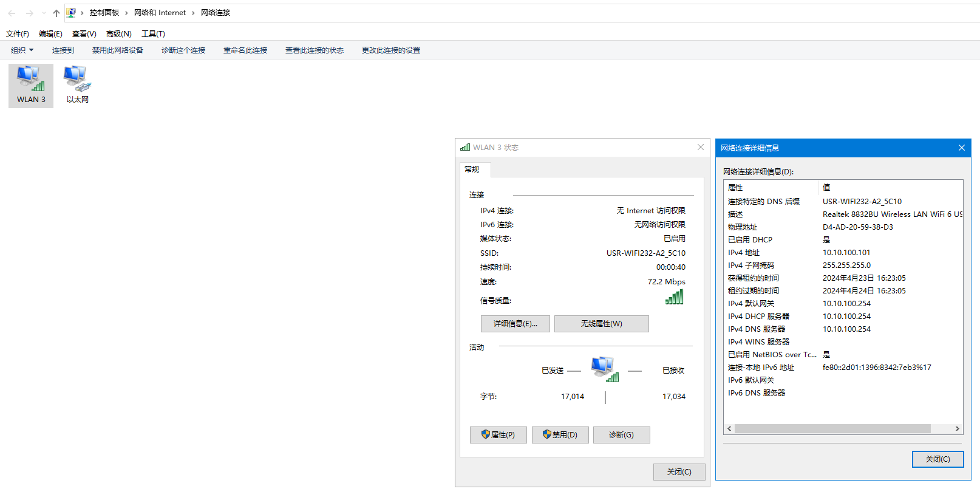Image resolution: width=980 pixels, height=500 pixels.
Task: Click the 禁用(D) button
Action: point(560,435)
